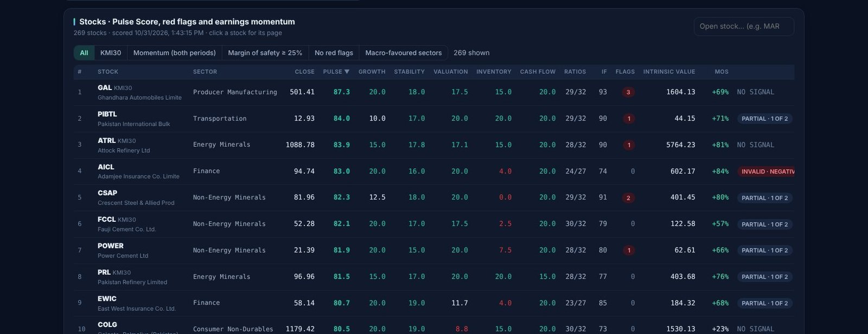The height and width of the screenshot is (334, 868).
Task: Click the red flag badge in PIBTL row
Action: 628,119
